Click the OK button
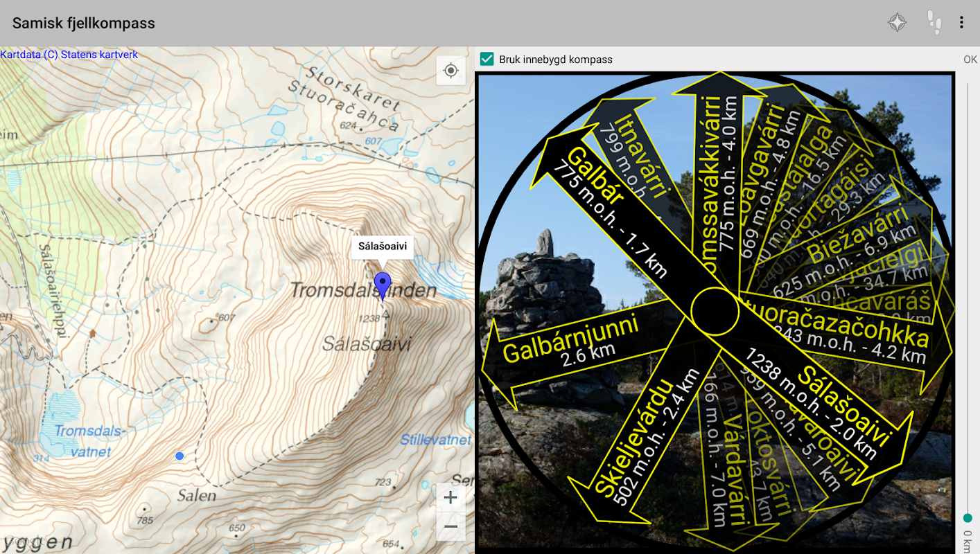This screenshot has height=554, width=980. point(970,60)
